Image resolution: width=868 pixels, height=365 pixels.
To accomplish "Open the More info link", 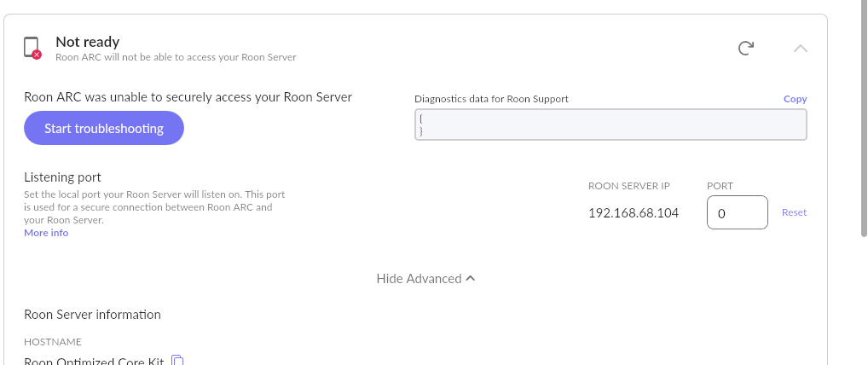I will pos(46,233).
